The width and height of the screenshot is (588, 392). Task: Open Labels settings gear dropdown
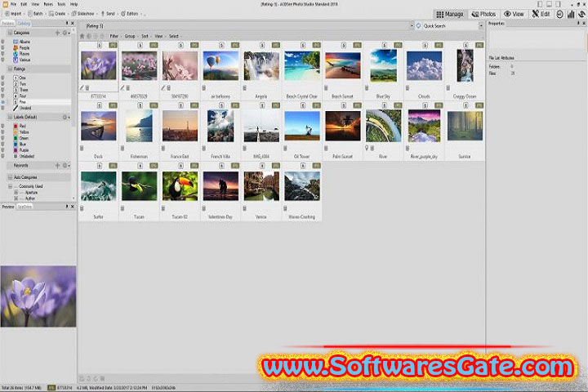coord(65,117)
